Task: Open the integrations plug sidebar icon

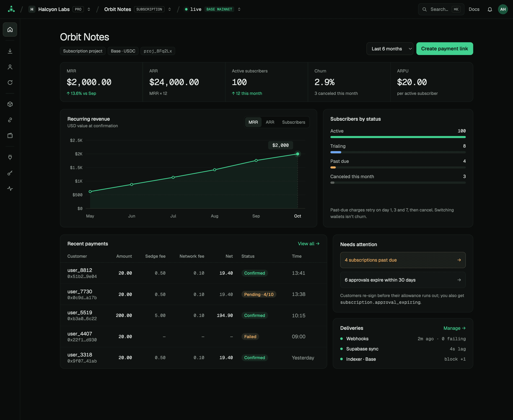Action: point(10,157)
